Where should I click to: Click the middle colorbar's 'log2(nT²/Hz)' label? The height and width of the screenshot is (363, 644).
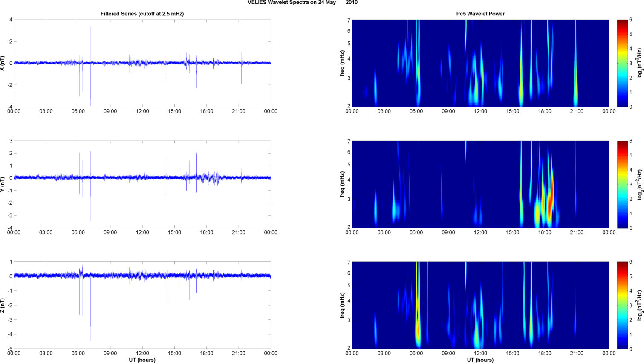640,184
